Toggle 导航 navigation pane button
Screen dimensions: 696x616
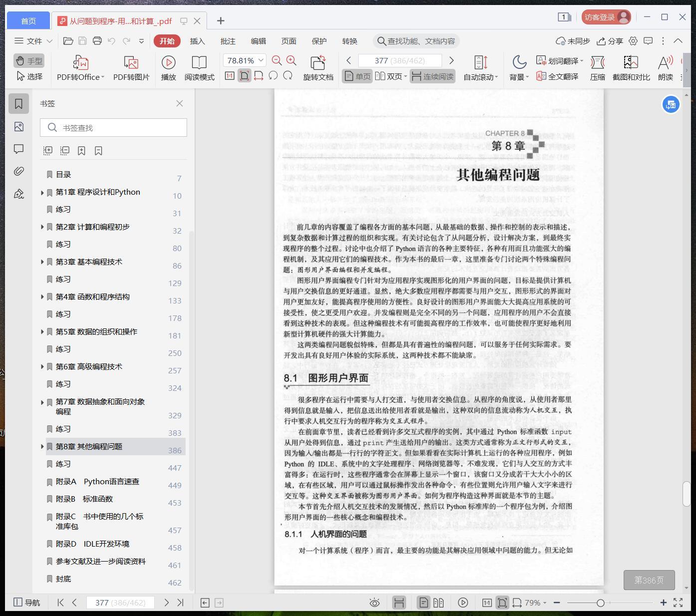tap(26, 603)
